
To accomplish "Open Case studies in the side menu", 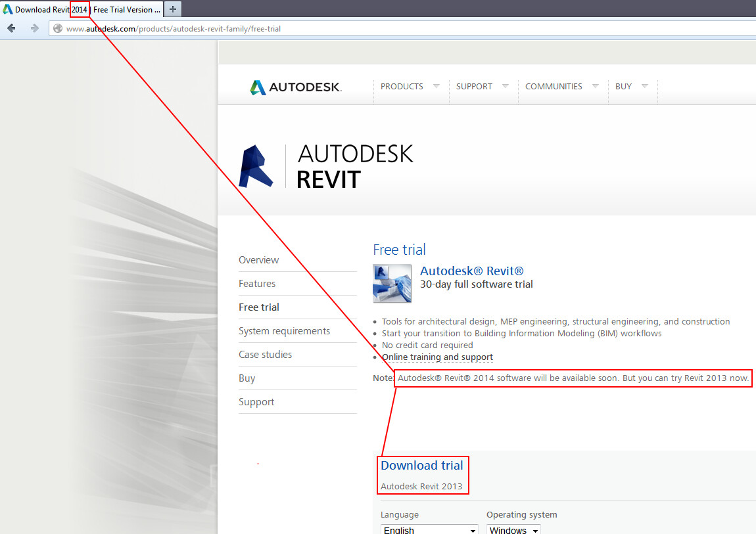I will (x=265, y=355).
